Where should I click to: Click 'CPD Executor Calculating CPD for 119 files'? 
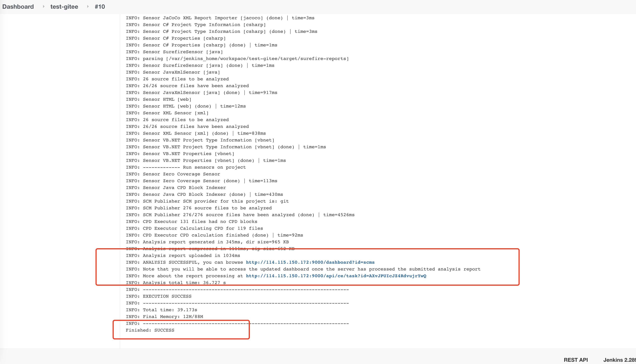coord(195,228)
